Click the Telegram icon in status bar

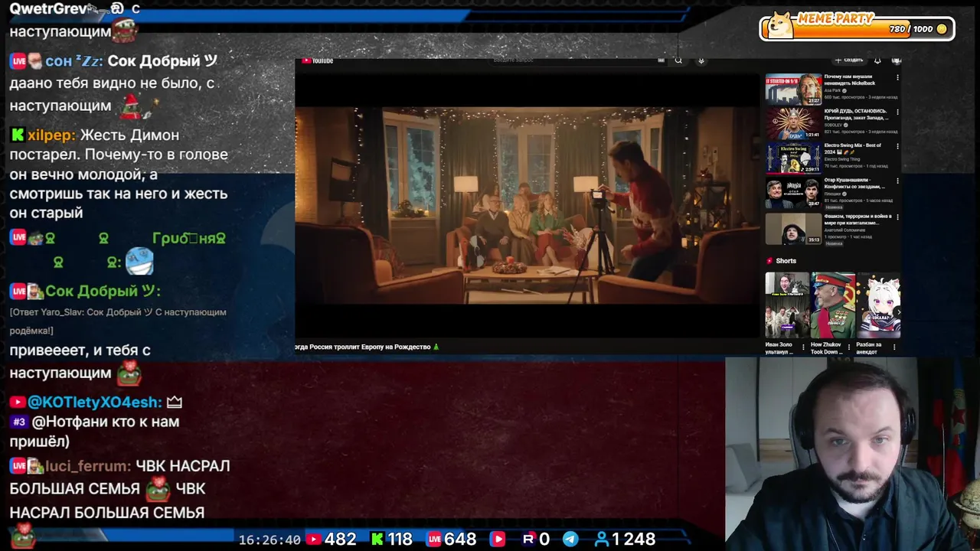(x=570, y=540)
